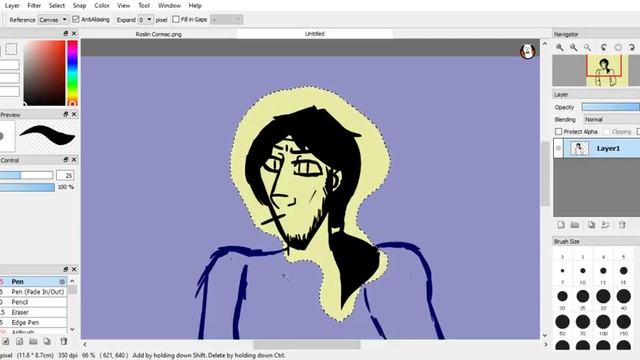
Task: Select the Eraser brush
Action: (33, 312)
